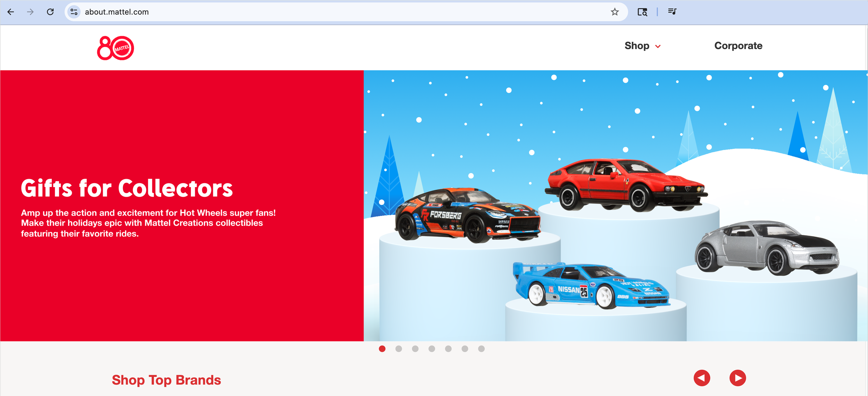Open site information icon in address bar
The image size is (868, 396).
[x=74, y=12]
